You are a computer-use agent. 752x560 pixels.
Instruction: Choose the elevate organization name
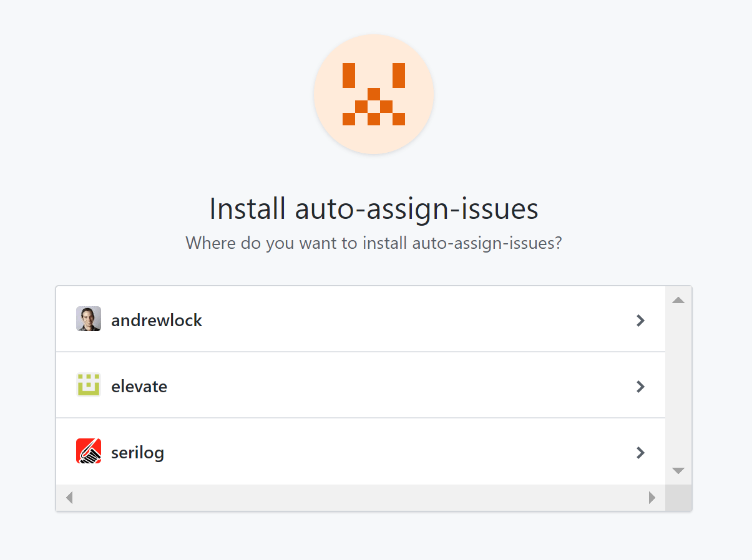pos(139,386)
